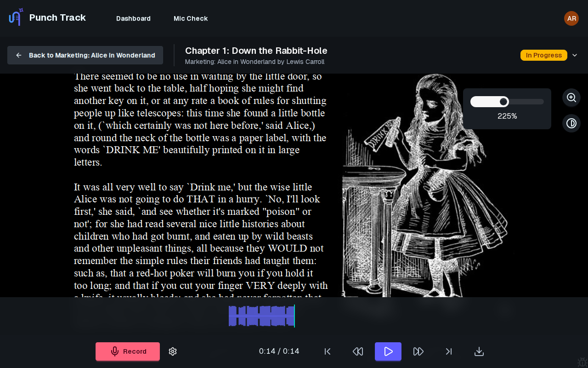Skip to the start of the recording

click(x=328, y=351)
